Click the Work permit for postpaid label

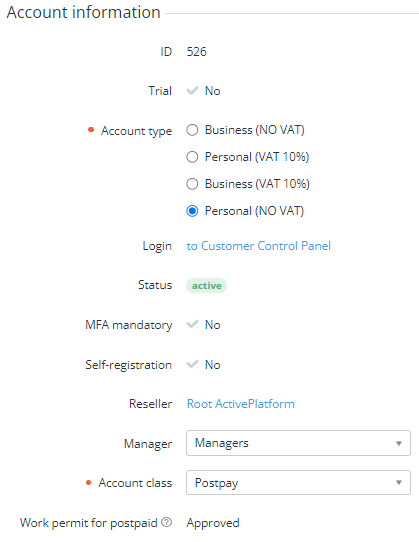(89, 523)
